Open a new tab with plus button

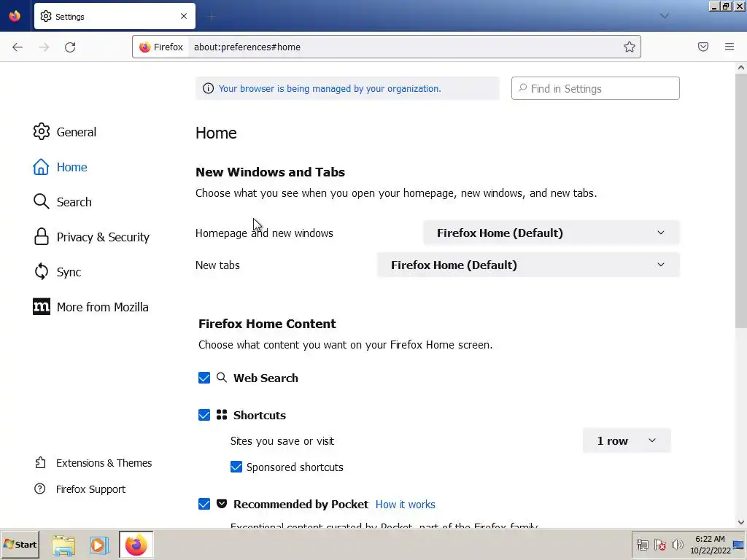(212, 17)
